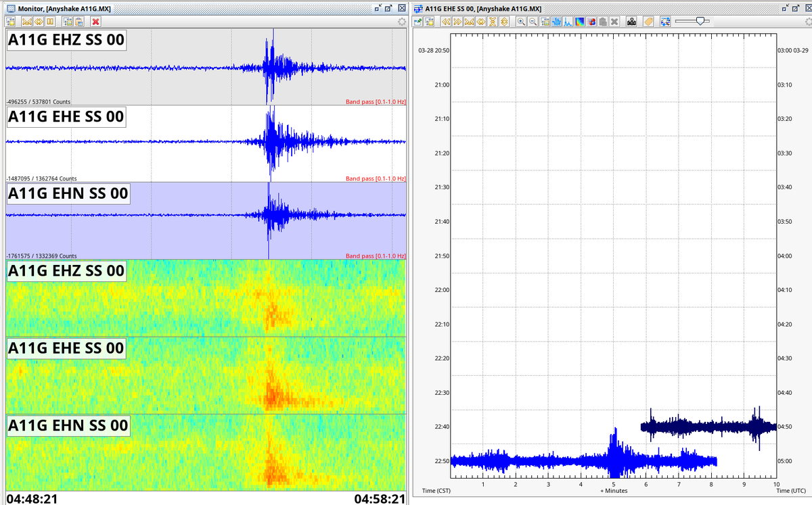This screenshot has height=505, width=812.
Task: Remove selected wave with red X
Action: (96, 22)
